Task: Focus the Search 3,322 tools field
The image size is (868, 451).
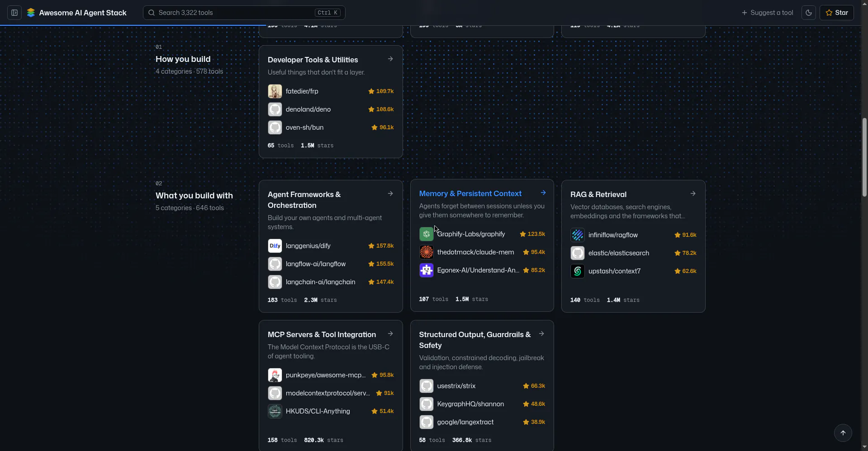Action: 244,13
